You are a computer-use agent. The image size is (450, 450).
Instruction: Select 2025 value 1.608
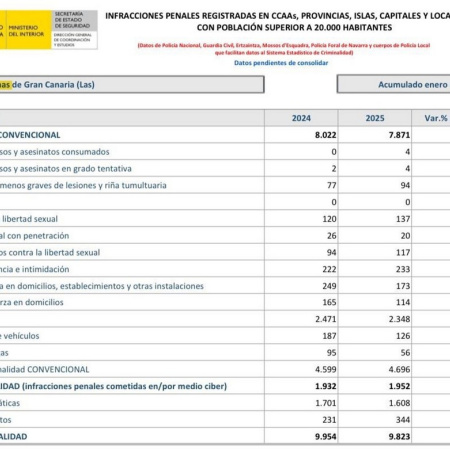pos(399,403)
